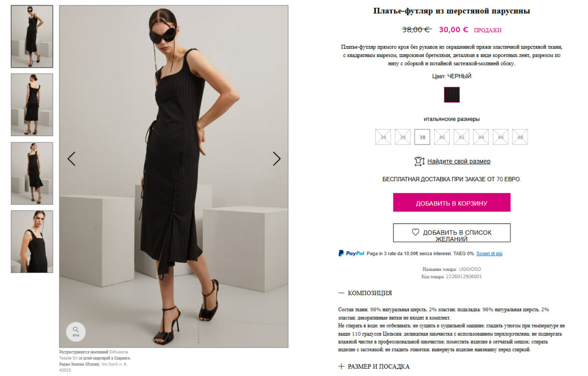Expand the РАЗМЕР И ПОСАДКА section
The image size is (588, 376).
[x=378, y=366]
